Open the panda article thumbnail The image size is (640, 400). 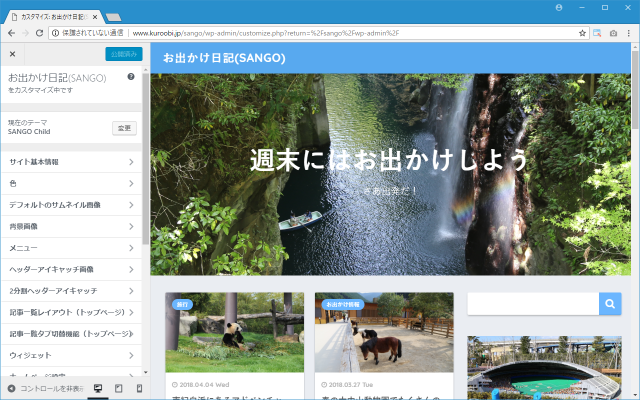tap(235, 332)
